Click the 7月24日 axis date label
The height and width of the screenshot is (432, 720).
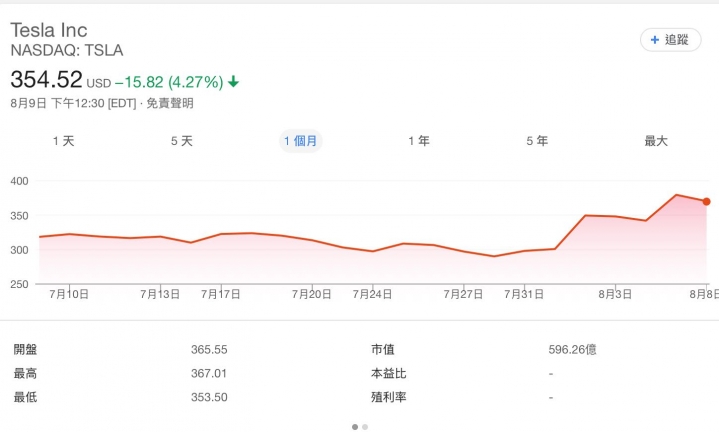tap(372, 294)
